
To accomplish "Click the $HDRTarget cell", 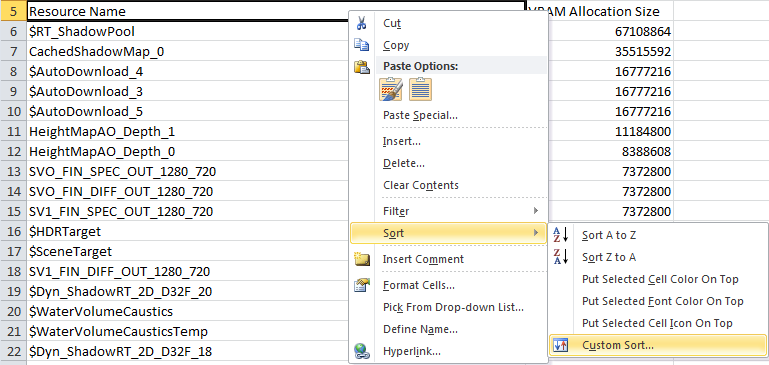I will tap(187, 232).
